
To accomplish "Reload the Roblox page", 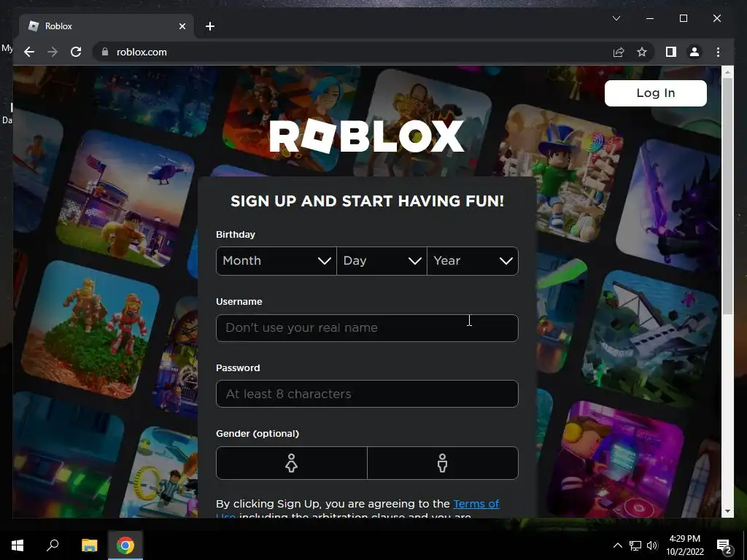I will tap(76, 52).
